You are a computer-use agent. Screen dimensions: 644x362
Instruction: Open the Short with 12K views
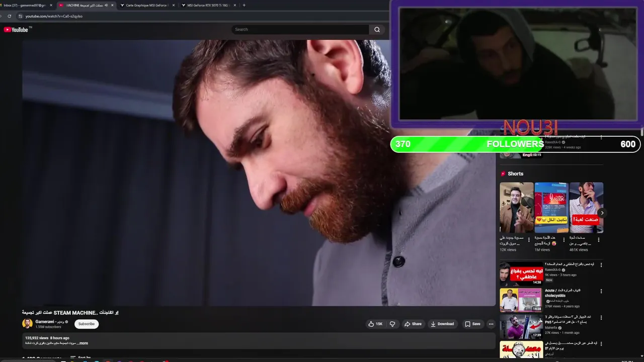[x=516, y=208]
